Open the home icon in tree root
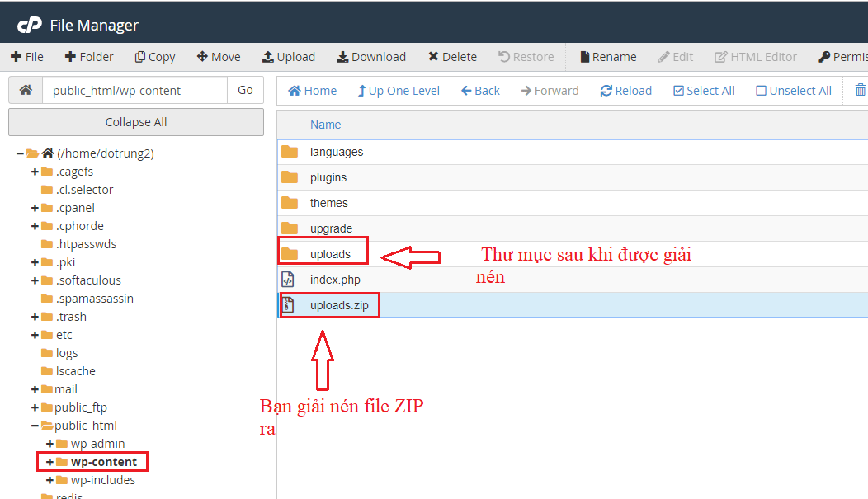868x499 pixels. click(x=48, y=153)
